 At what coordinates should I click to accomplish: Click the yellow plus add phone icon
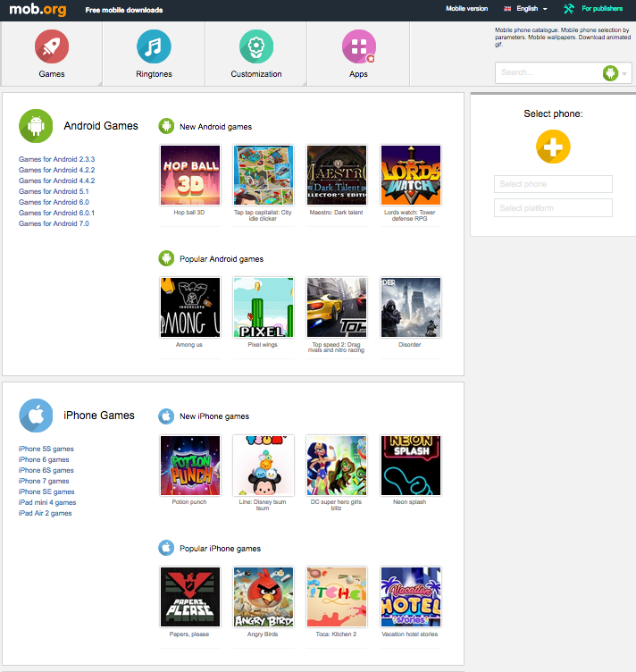553,147
